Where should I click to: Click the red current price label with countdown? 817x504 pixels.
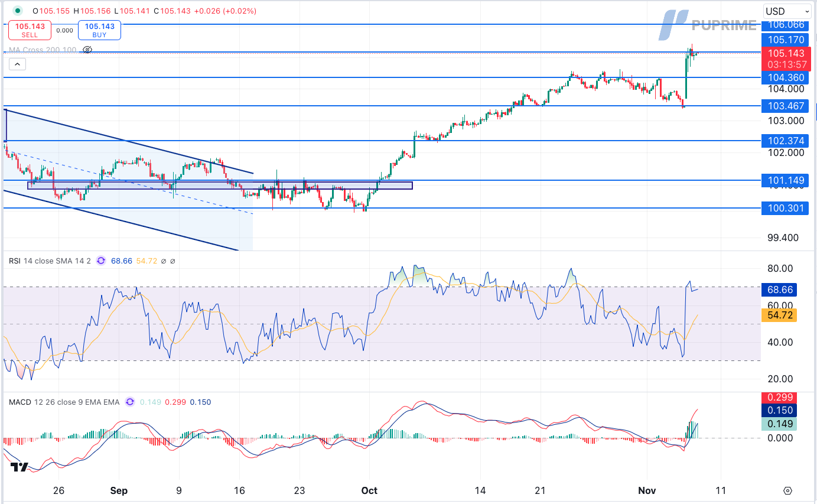tap(786, 58)
